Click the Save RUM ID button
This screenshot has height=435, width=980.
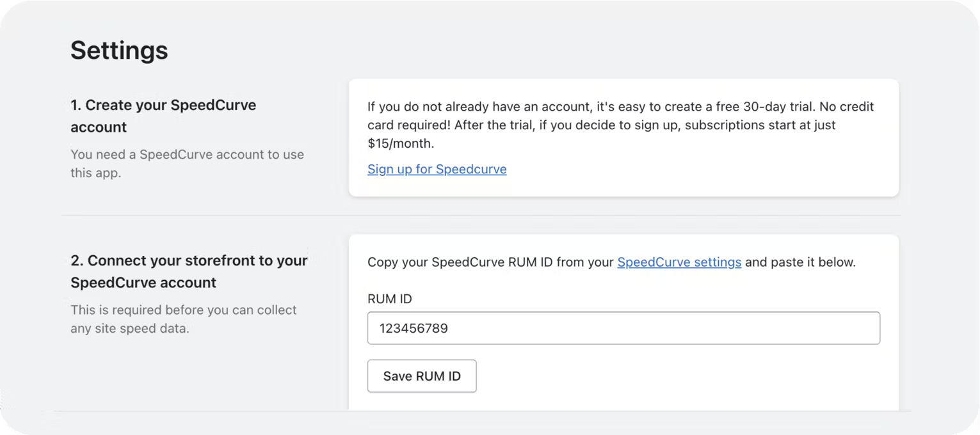pos(422,376)
